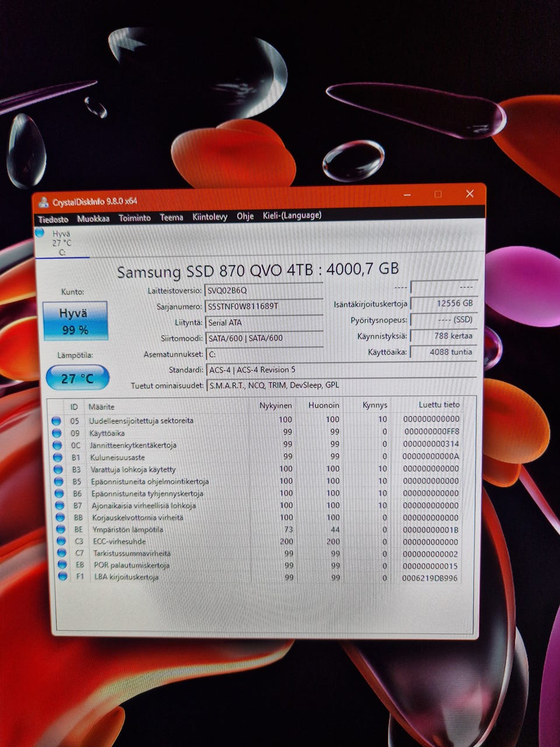This screenshot has width=560, height=747.
Task: Select the POR palautumiskertoja row text
Action: click(x=132, y=565)
